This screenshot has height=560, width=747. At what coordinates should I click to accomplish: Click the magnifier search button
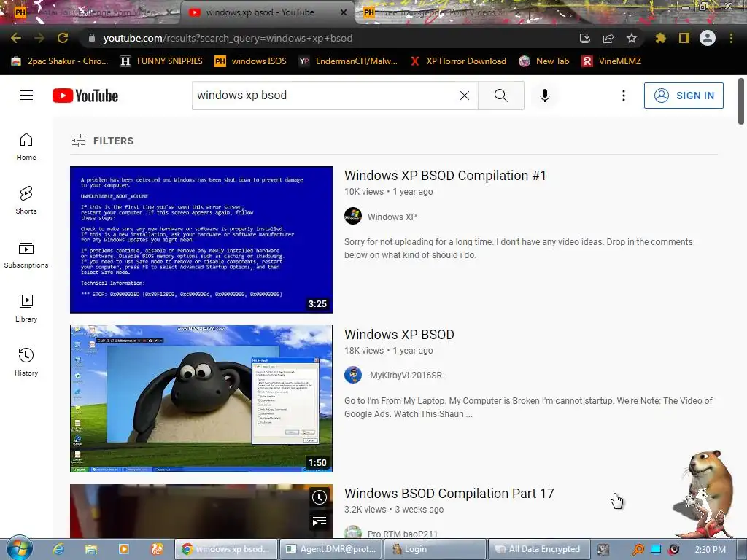pyautogui.click(x=500, y=96)
